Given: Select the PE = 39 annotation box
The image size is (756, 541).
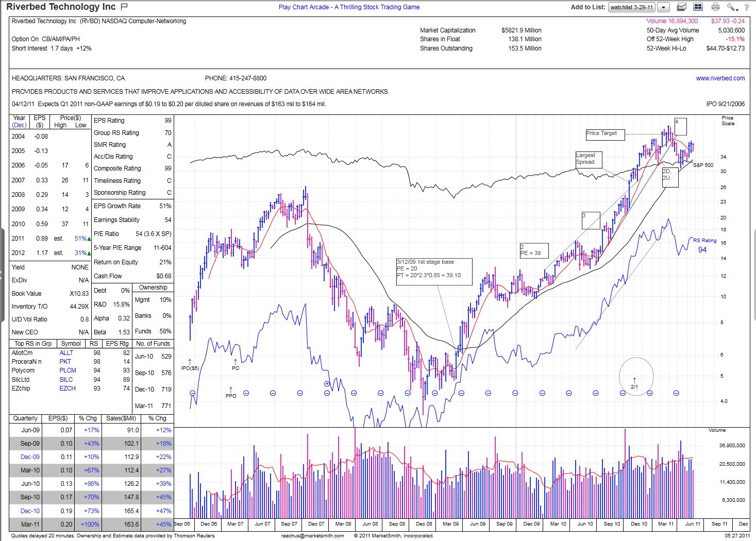Looking at the screenshot, I should tap(534, 250).
